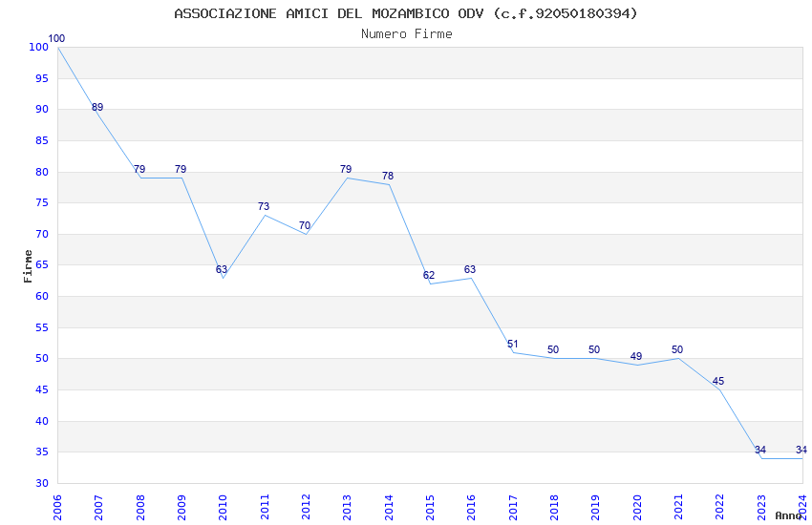Click y-axis tick label 90
812x525 pixels.
click(x=42, y=109)
